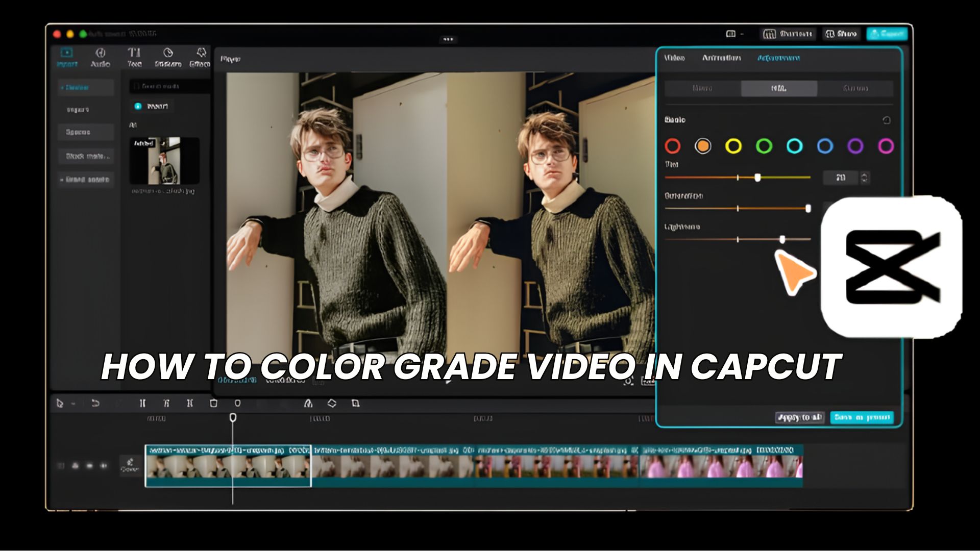Open the Import media tab

pos(67,57)
